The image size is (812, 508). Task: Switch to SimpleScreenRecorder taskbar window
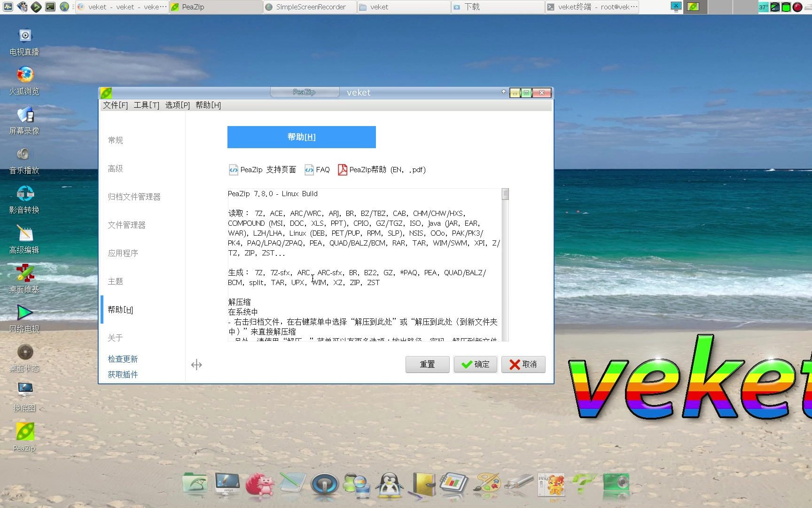tap(310, 7)
